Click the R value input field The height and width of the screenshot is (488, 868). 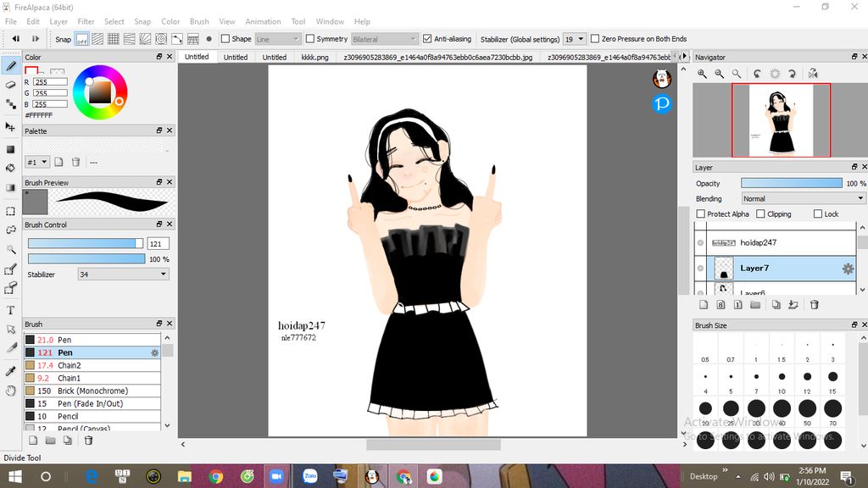click(50, 82)
